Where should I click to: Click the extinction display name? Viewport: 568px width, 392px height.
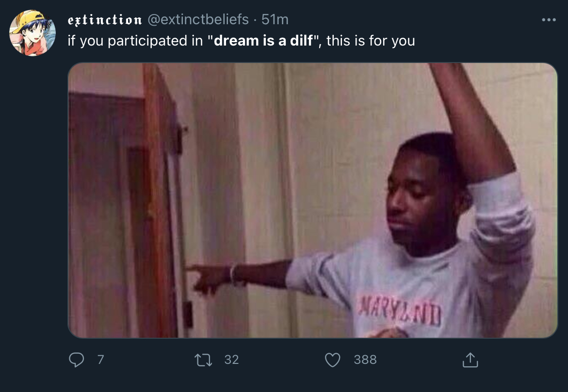[x=105, y=19]
